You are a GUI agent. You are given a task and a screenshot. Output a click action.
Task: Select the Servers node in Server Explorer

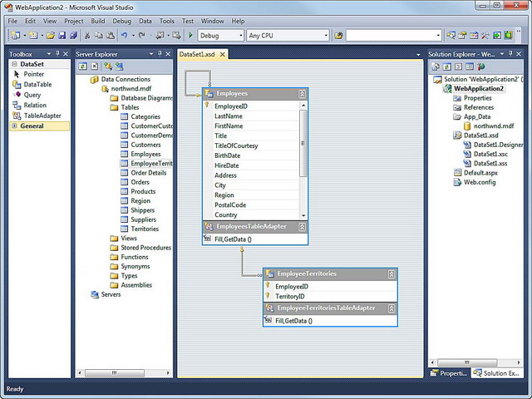106,294
